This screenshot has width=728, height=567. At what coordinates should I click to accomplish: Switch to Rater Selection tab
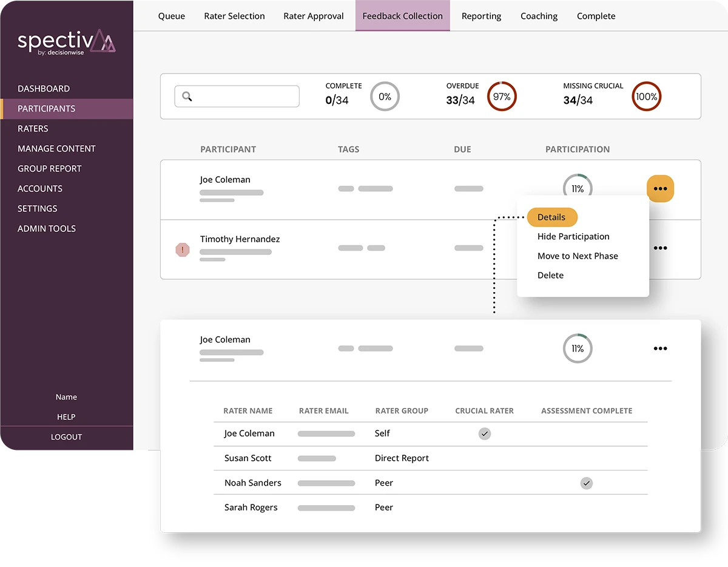(x=234, y=16)
